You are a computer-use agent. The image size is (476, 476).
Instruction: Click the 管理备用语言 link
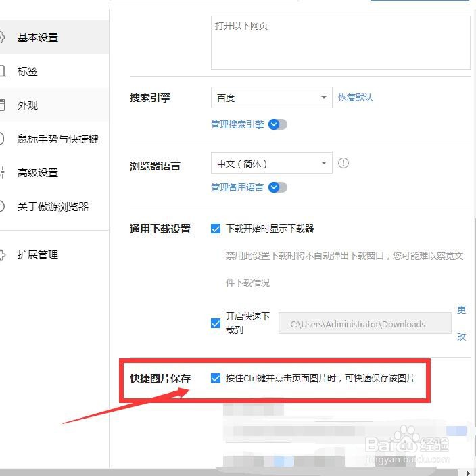pyautogui.click(x=237, y=187)
